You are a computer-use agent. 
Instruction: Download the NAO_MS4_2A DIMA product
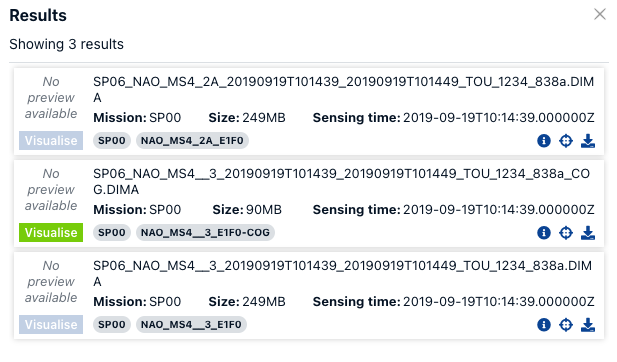(x=588, y=140)
